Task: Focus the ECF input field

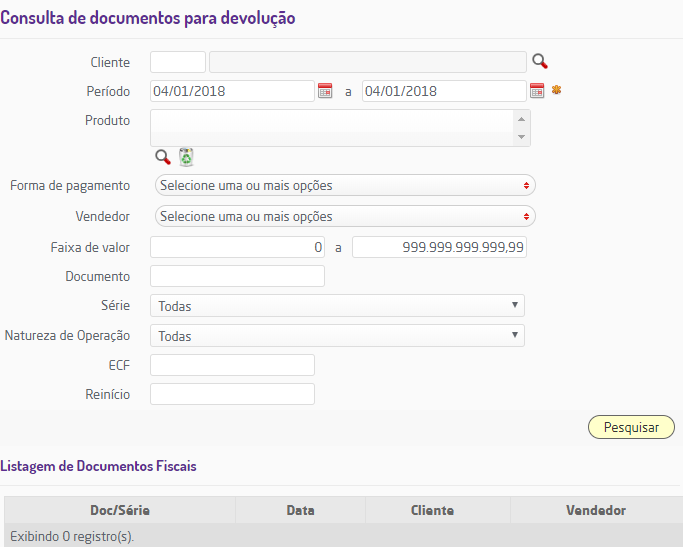Action: [232, 365]
